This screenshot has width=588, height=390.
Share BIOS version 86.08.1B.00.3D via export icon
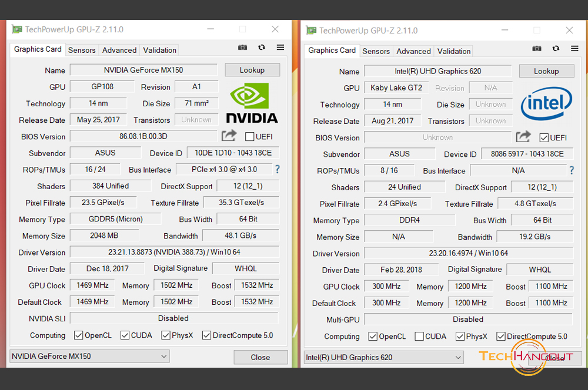(229, 136)
